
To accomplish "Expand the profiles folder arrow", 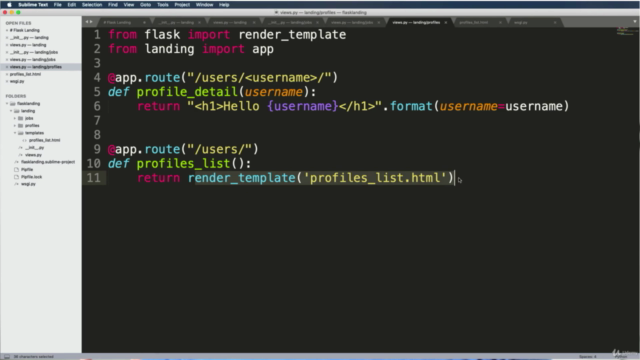I will [15, 126].
